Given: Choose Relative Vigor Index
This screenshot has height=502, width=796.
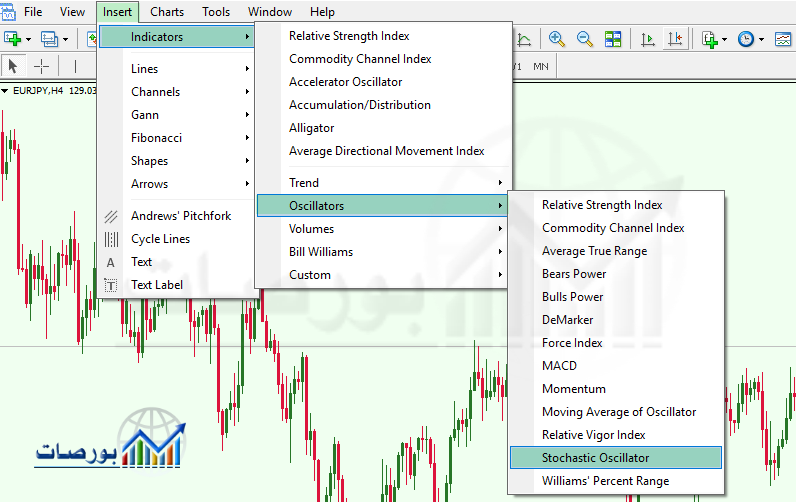Looking at the screenshot, I should coord(616,435).
